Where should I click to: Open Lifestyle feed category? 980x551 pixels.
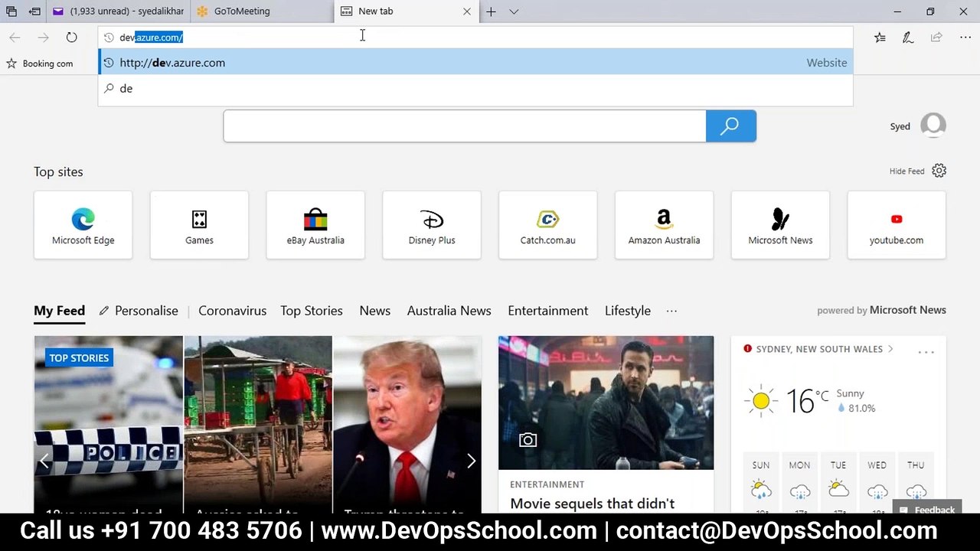tap(628, 311)
